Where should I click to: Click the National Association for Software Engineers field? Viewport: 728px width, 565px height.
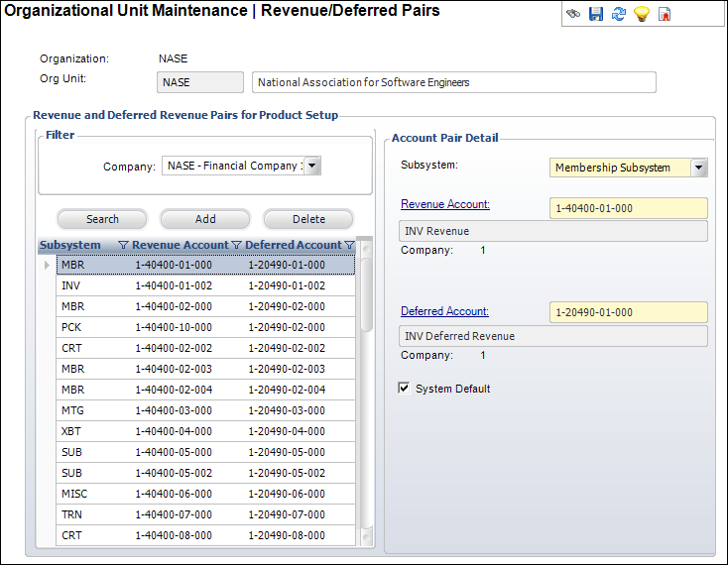point(453,82)
